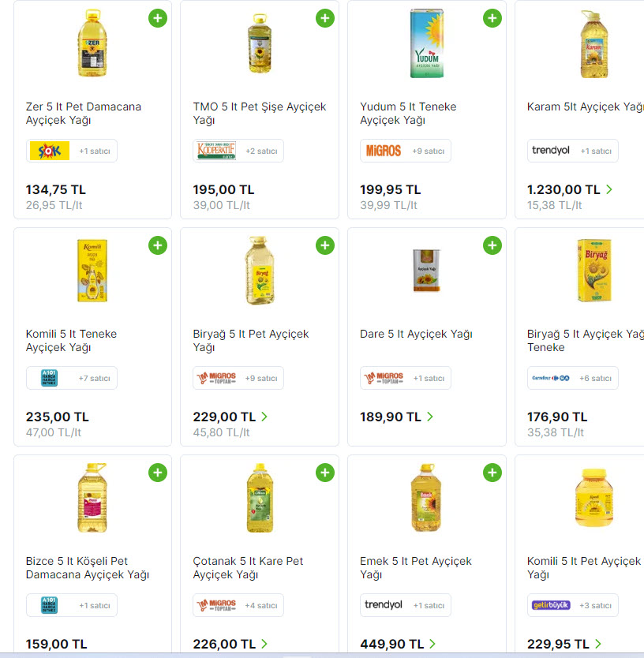Click the CarrefourSA logo on Biryağ Teneke
644x658 pixels.
550,378
